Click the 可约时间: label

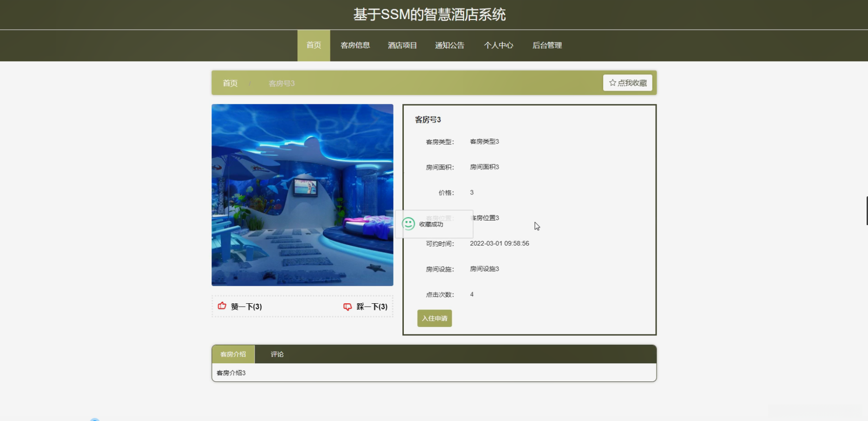pyautogui.click(x=440, y=243)
